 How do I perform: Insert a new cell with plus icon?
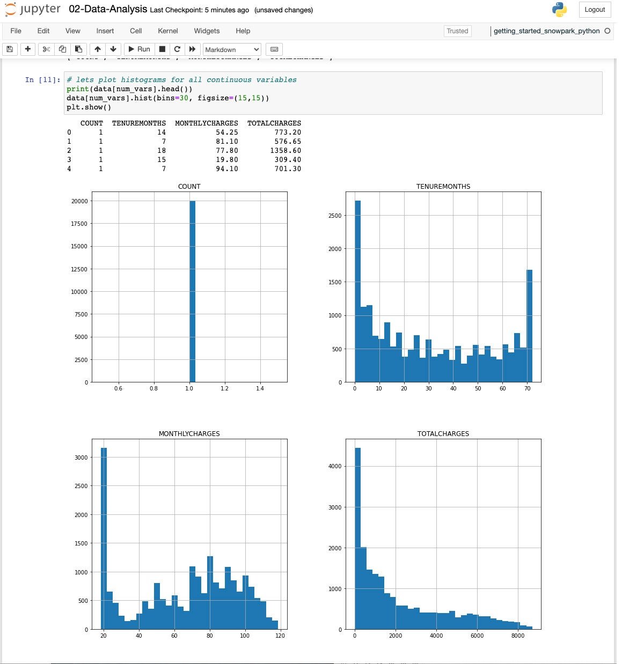coord(28,49)
